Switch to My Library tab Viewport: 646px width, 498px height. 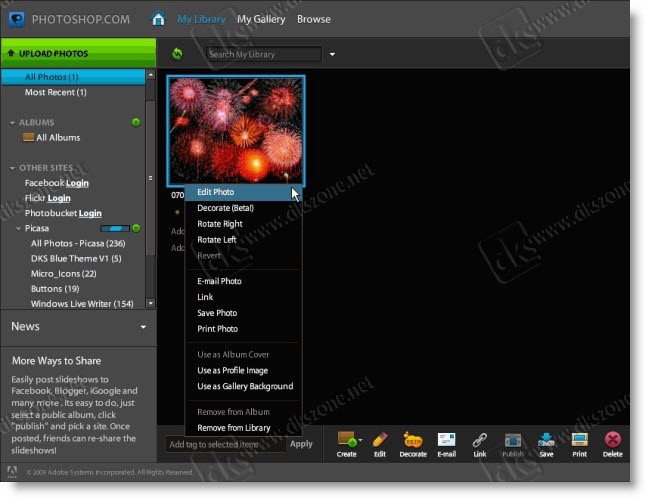pos(201,19)
